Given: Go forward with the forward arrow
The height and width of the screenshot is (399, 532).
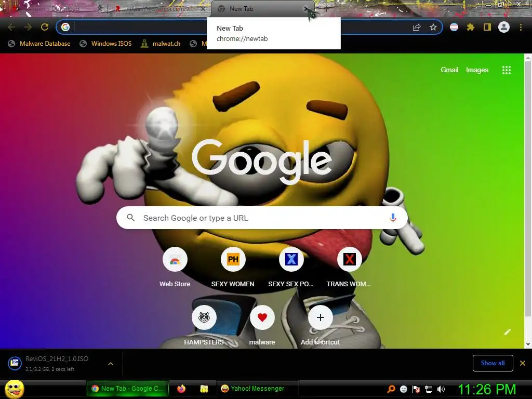Looking at the screenshot, I should (x=28, y=27).
